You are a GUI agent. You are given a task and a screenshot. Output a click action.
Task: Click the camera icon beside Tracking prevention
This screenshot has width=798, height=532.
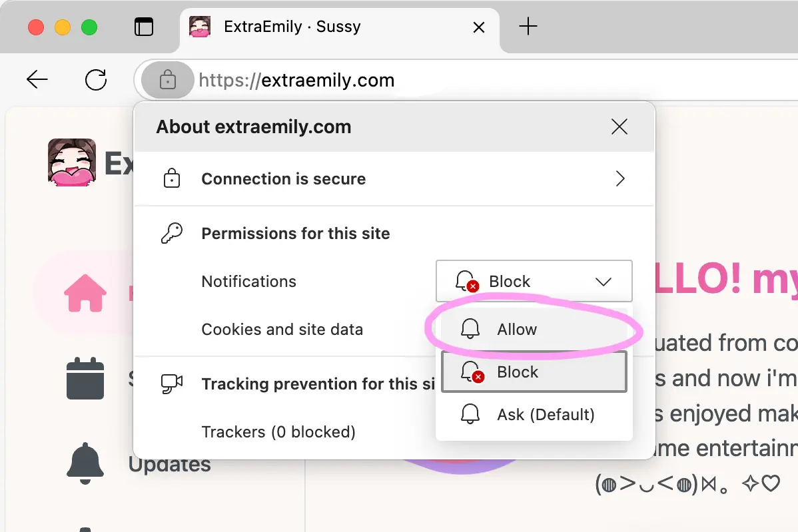click(173, 384)
